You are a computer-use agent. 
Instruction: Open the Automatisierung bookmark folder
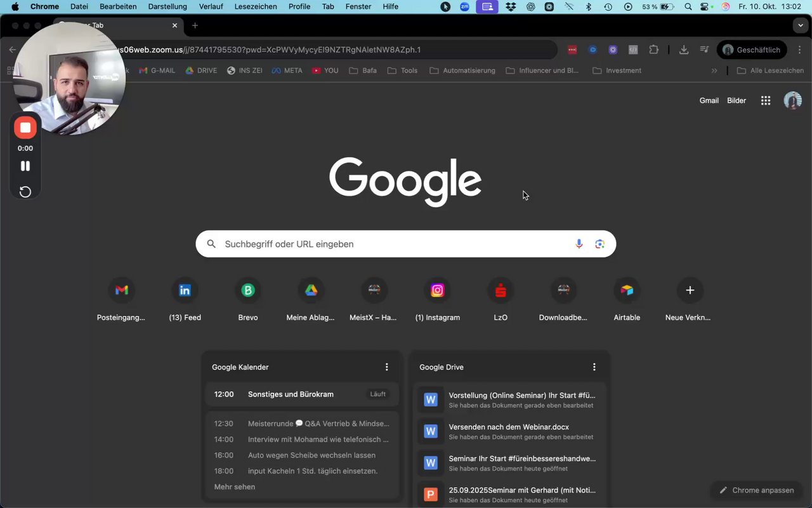[x=462, y=70]
